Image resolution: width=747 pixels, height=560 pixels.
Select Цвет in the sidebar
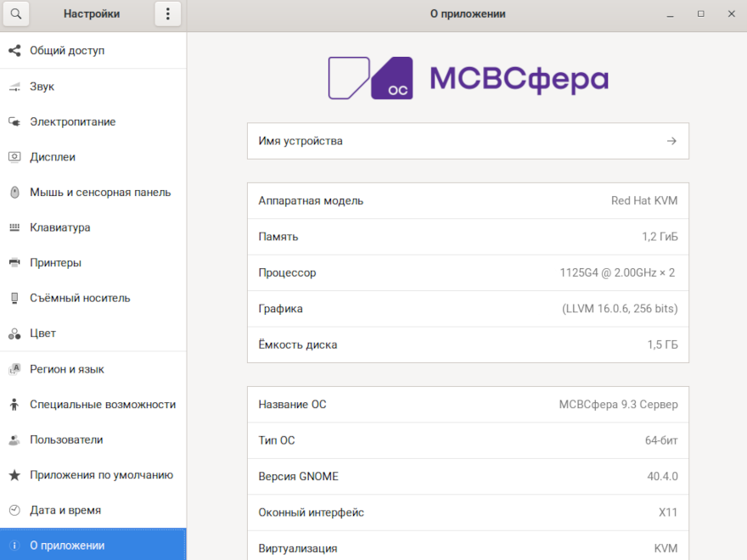42,333
